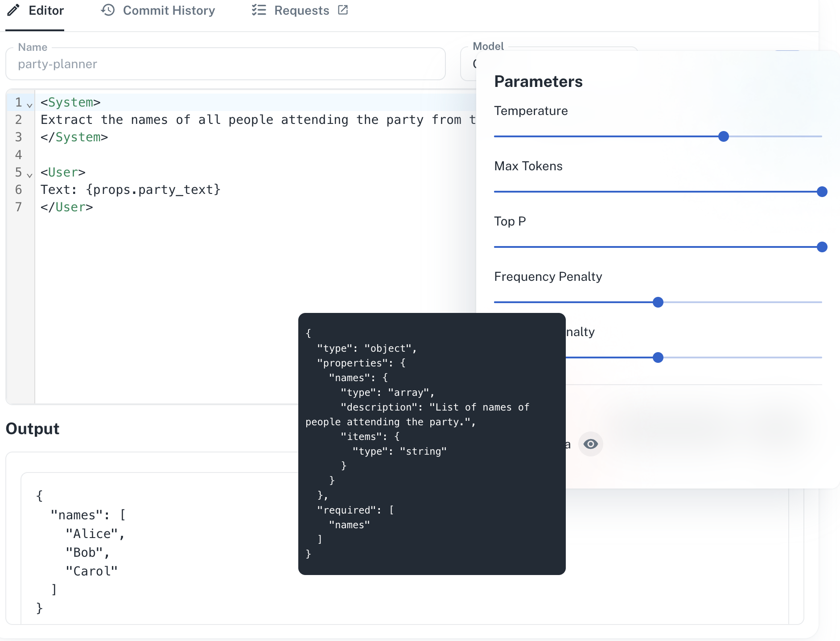Open Requests via the external link icon
The width and height of the screenshot is (840, 641).
click(342, 10)
